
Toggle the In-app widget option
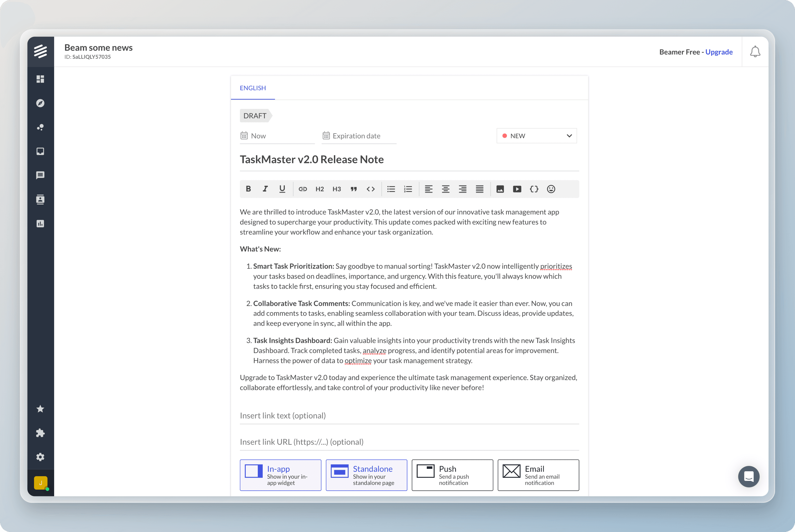280,475
